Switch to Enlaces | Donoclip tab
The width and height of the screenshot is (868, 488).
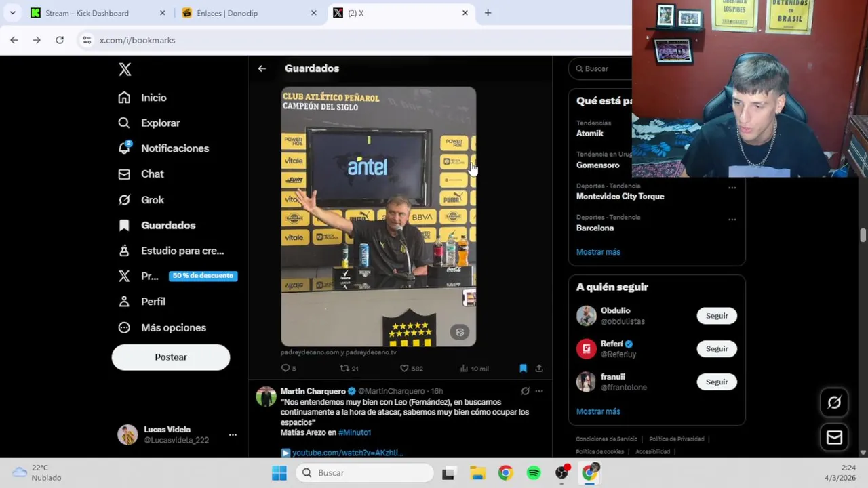pos(250,13)
